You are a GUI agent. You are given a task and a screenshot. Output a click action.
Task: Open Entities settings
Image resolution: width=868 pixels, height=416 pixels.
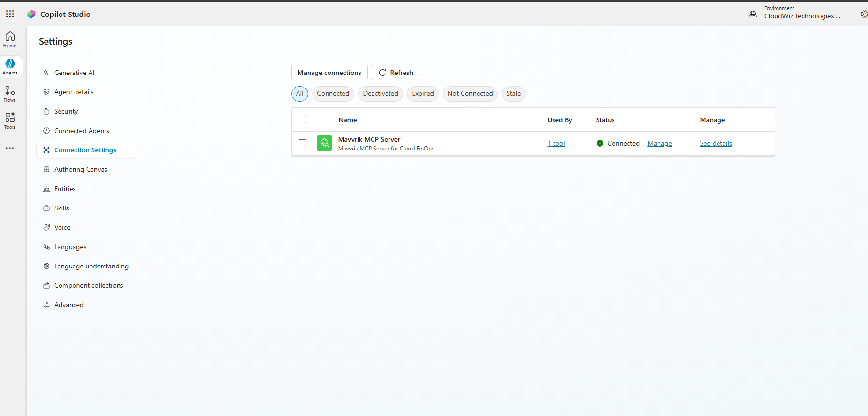coord(86,189)
